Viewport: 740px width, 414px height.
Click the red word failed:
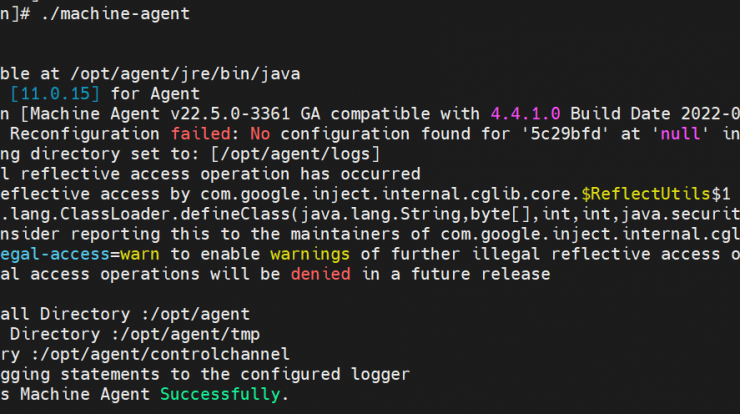201,134
